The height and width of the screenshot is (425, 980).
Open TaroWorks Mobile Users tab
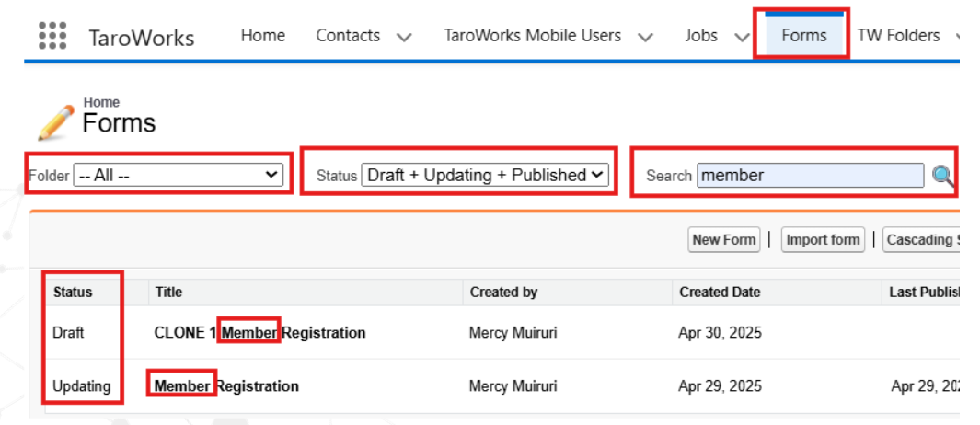point(533,36)
